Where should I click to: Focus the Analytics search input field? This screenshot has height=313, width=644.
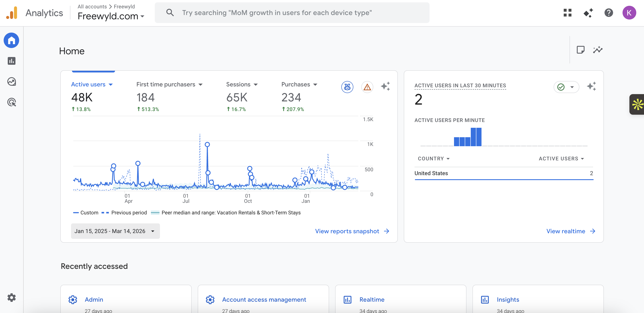[x=292, y=13]
